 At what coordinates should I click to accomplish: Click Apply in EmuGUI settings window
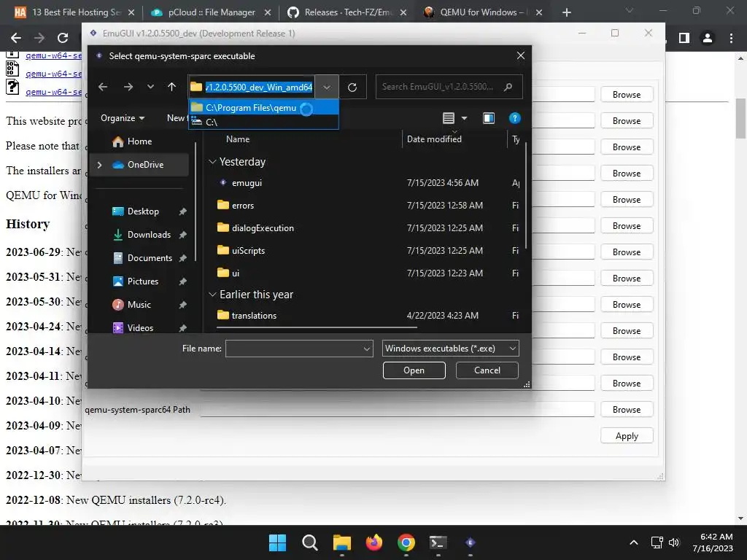pyautogui.click(x=627, y=436)
